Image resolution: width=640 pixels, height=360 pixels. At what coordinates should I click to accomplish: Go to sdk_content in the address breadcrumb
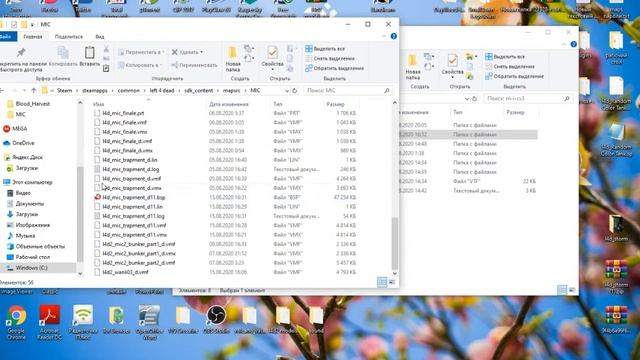pos(198,90)
